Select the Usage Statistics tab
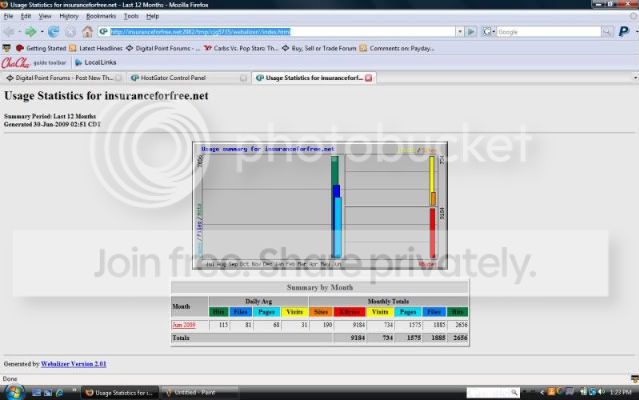 (x=314, y=78)
